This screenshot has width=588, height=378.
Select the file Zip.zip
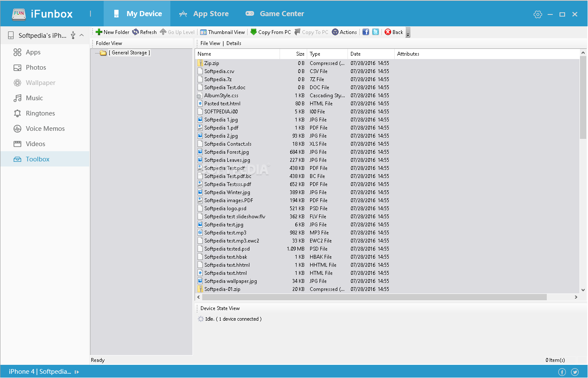tap(212, 63)
